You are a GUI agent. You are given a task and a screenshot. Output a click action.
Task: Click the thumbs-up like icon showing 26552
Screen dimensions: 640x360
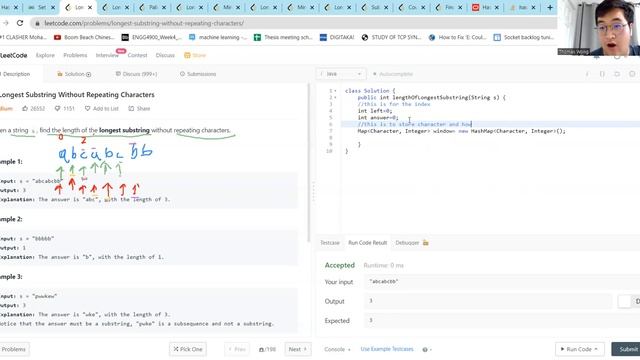point(25,109)
